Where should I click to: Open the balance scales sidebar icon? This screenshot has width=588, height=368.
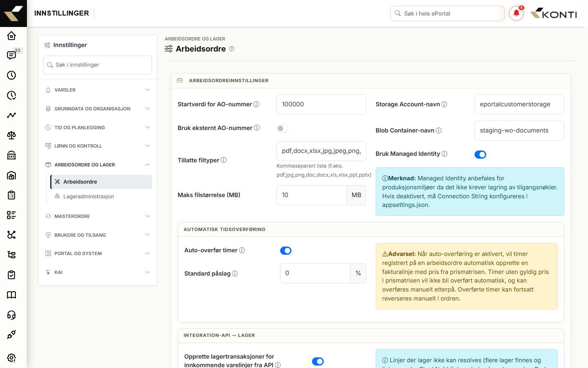11,135
